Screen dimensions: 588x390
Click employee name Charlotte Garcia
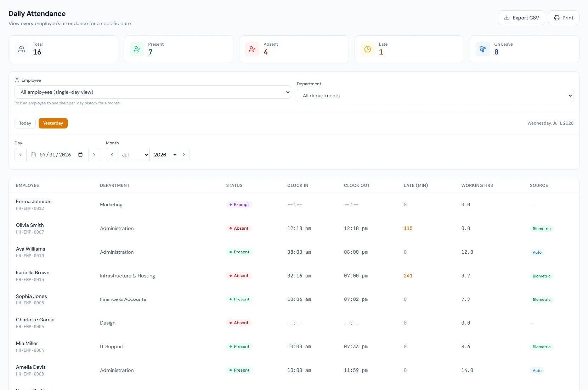tap(35, 320)
